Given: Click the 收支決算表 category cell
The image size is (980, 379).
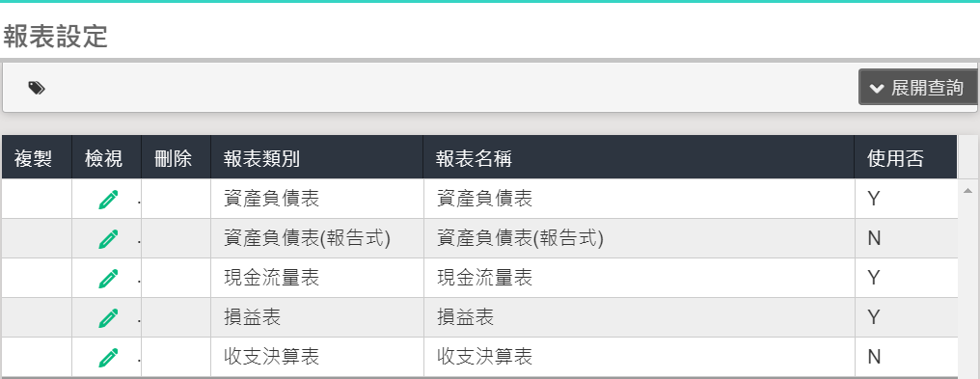Looking at the screenshot, I should (x=317, y=357).
